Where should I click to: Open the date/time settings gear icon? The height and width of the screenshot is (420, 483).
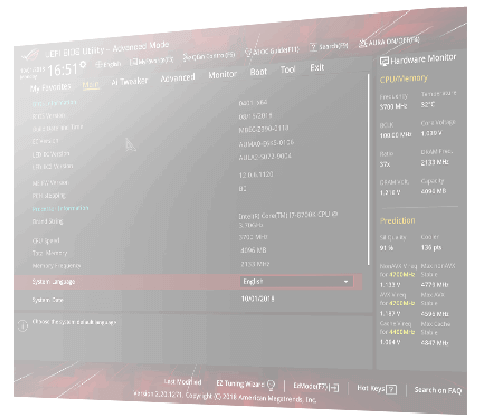tap(83, 64)
